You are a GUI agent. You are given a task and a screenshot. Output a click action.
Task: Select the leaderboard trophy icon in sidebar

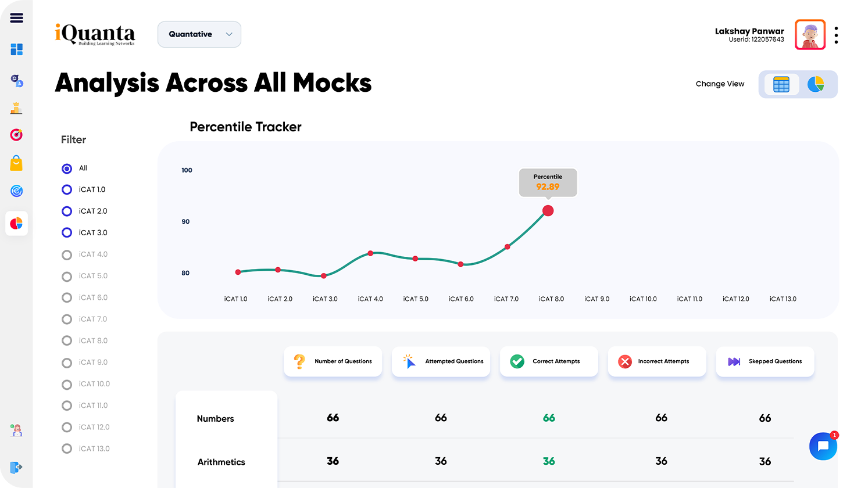coord(16,107)
